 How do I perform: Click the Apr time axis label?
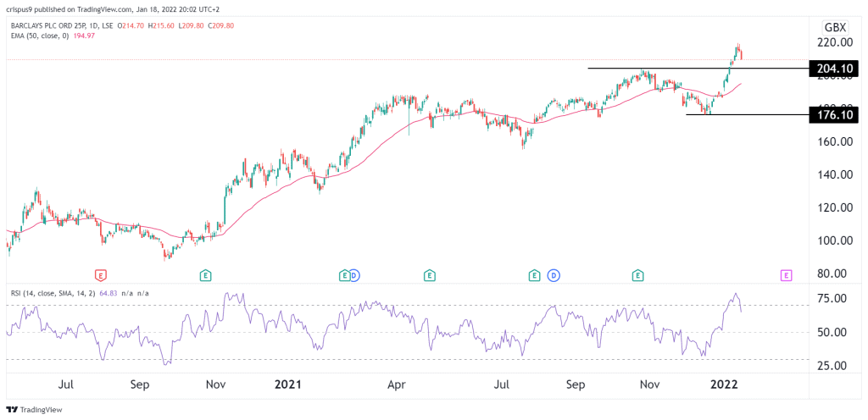[x=397, y=384]
